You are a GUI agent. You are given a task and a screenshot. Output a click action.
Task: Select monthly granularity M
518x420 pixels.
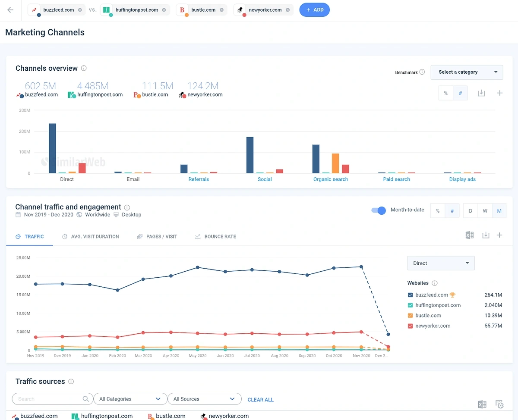point(499,211)
